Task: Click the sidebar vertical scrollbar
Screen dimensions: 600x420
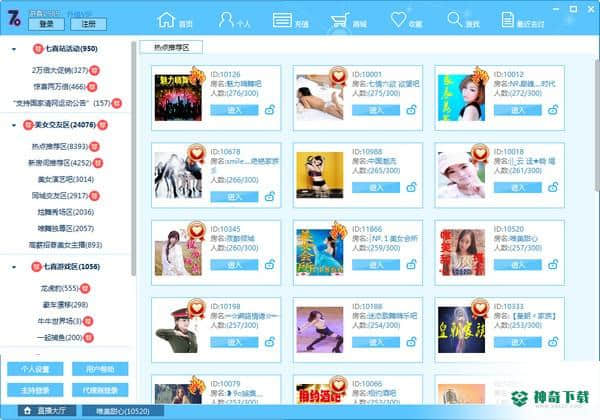Action: 134,159
